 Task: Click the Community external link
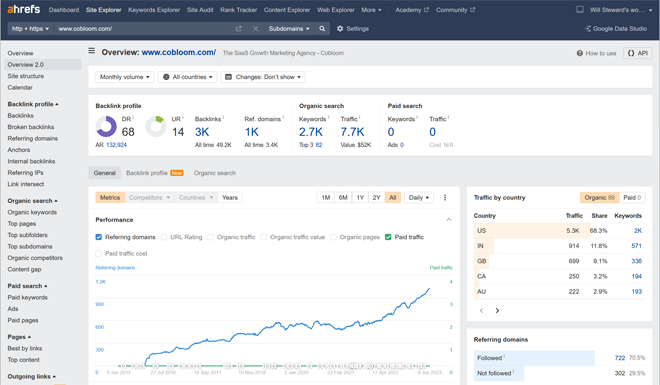[455, 10]
